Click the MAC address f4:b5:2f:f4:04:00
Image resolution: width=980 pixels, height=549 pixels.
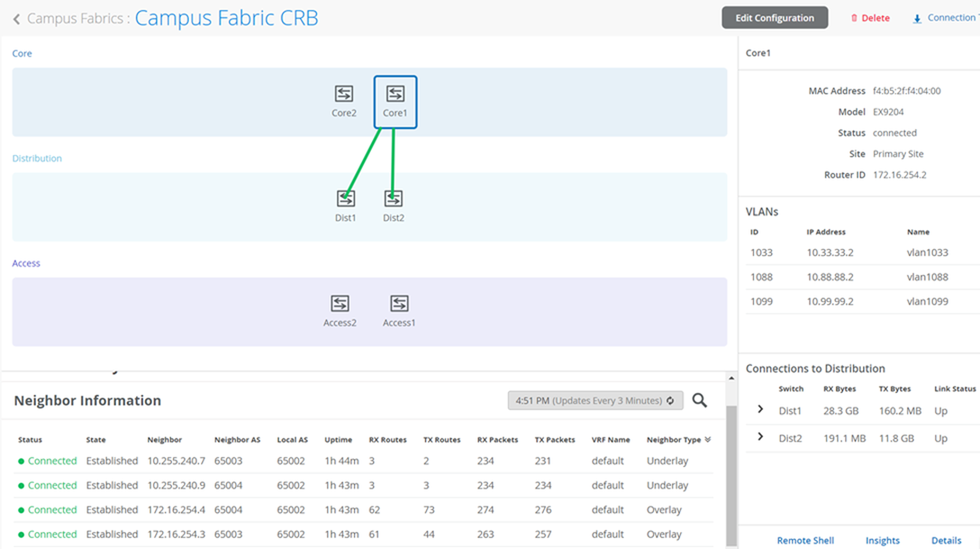[907, 91]
